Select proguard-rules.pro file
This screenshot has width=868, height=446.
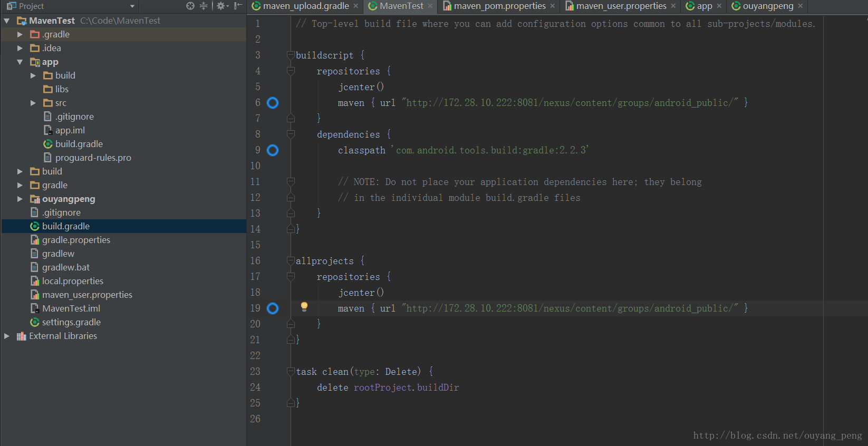pyautogui.click(x=93, y=158)
